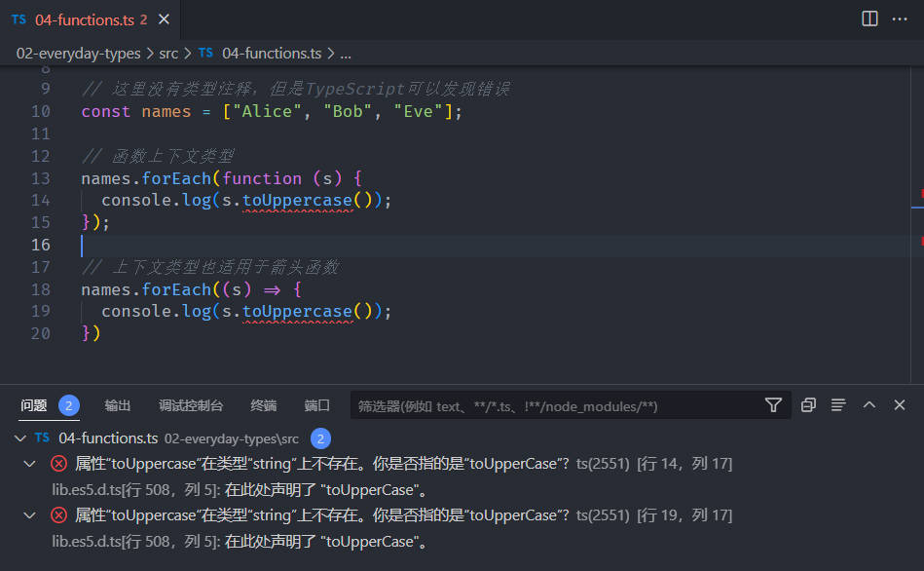Open the 端口 ports tab
The width and height of the screenshot is (924, 571).
tap(317, 405)
